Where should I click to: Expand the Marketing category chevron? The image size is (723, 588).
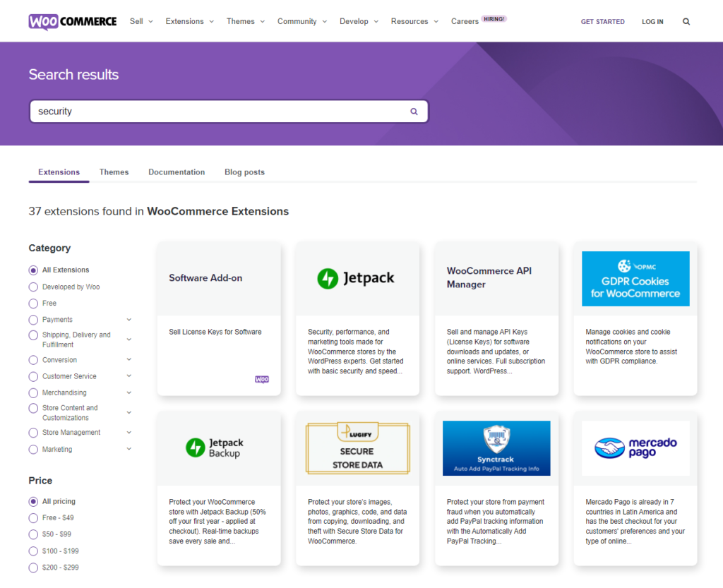tap(129, 449)
